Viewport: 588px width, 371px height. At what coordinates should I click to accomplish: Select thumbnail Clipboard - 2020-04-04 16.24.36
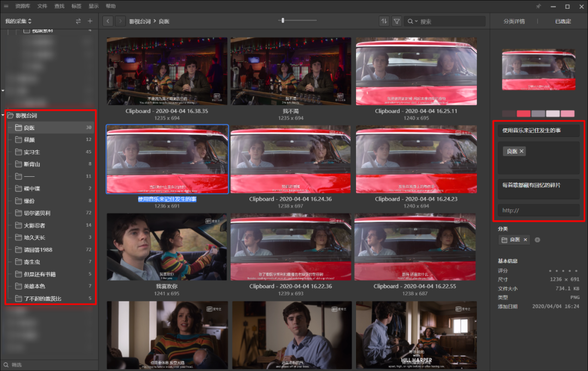click(291, 159)
